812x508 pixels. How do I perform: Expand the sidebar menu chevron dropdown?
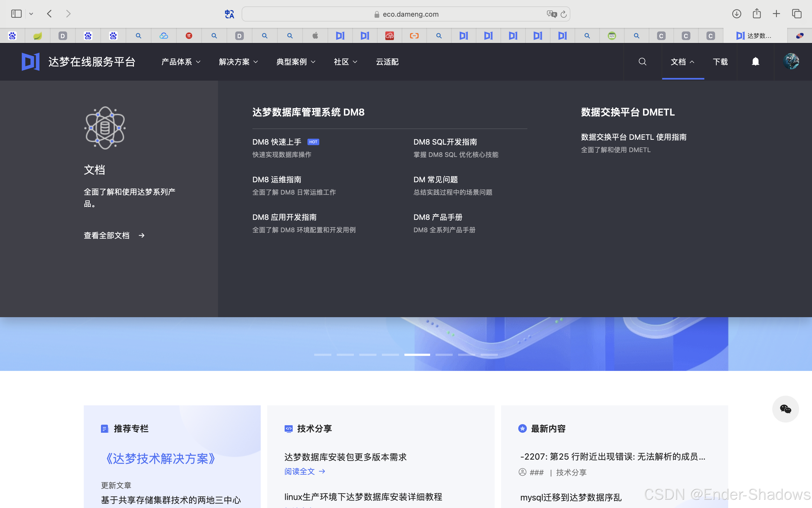click(x=31, y=14)
